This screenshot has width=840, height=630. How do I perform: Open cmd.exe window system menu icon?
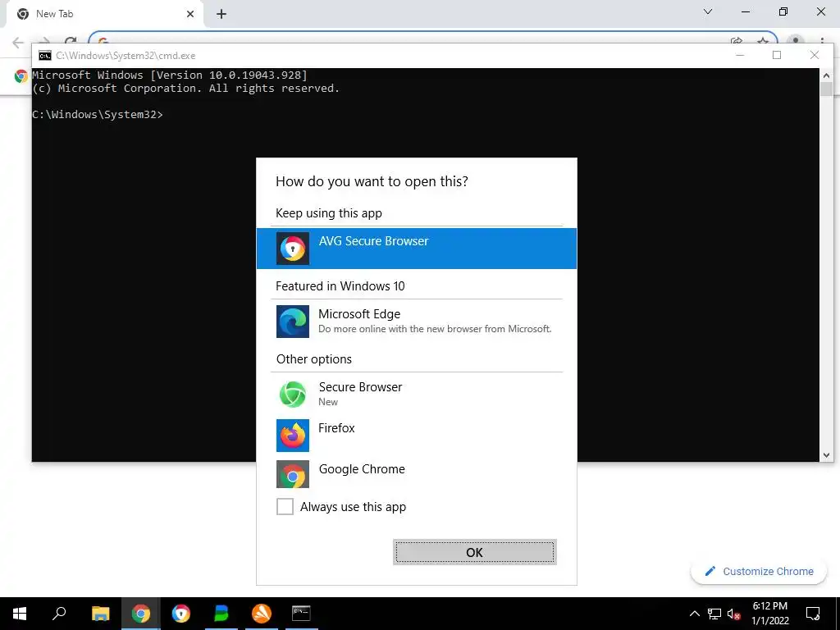click(x=45, y=55)
